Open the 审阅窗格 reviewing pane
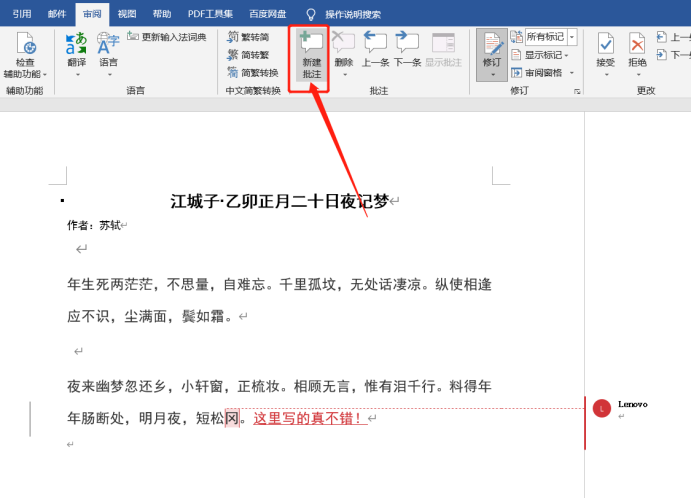Image resolution: width=691 pixels, height=498 pixels. [537, 73]
